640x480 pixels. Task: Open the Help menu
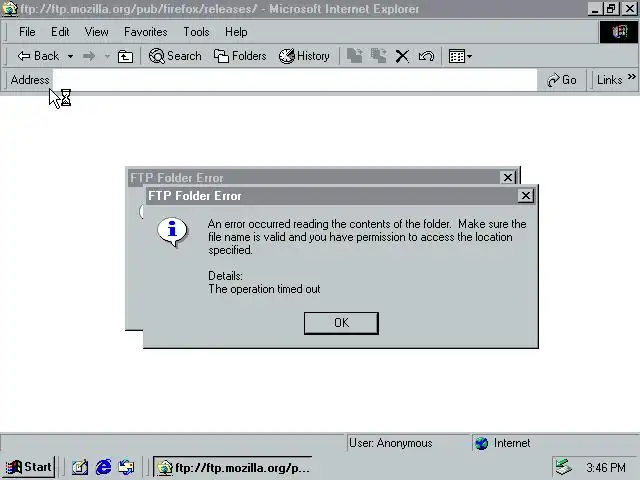pyautogui.click(x=236, y=32)
